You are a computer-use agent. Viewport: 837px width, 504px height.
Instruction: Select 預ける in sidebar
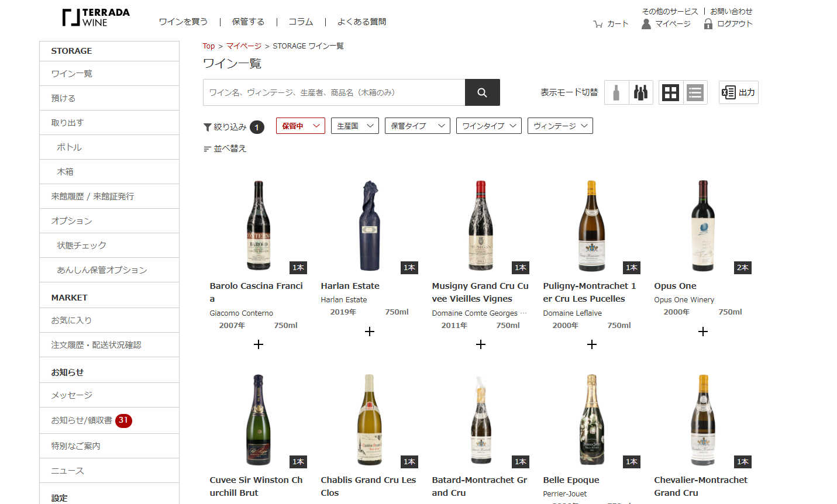[109, 98]
